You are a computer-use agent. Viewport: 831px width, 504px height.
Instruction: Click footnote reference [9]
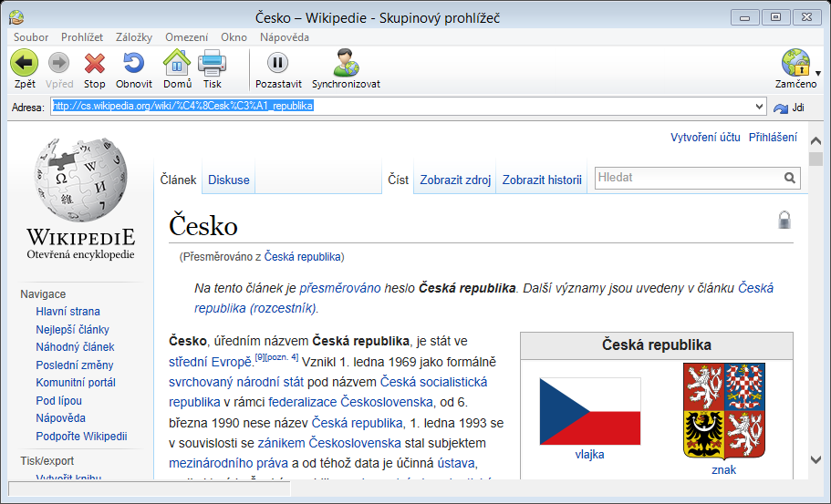pyautogui.click(x=260, y=357)
